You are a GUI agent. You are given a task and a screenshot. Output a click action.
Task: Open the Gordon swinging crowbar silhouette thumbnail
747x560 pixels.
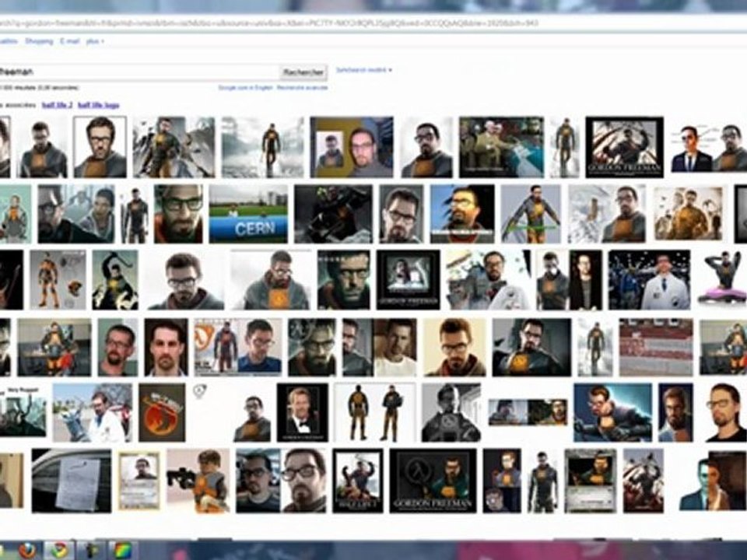coord(115,279)
